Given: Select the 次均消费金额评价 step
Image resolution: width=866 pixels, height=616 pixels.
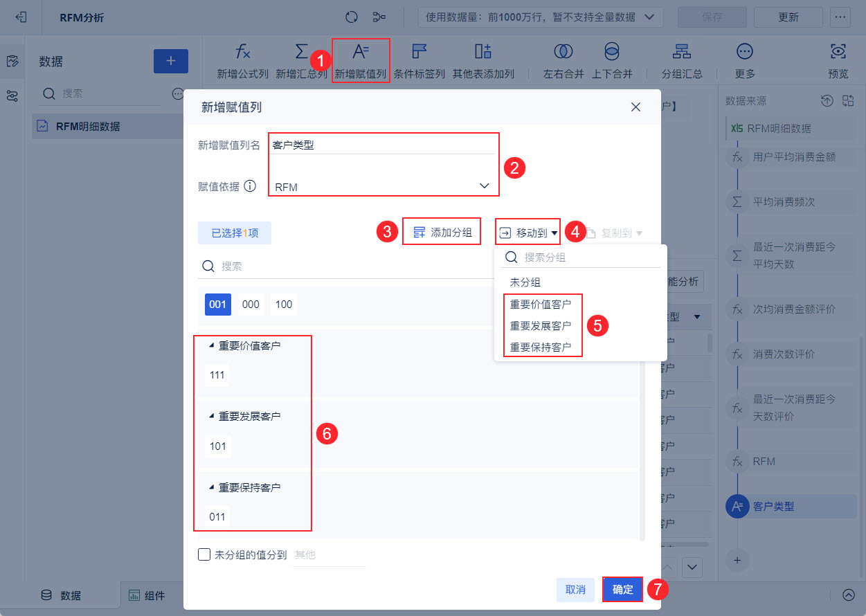Looking at the screenshot, I should click(x=791, y=309).
